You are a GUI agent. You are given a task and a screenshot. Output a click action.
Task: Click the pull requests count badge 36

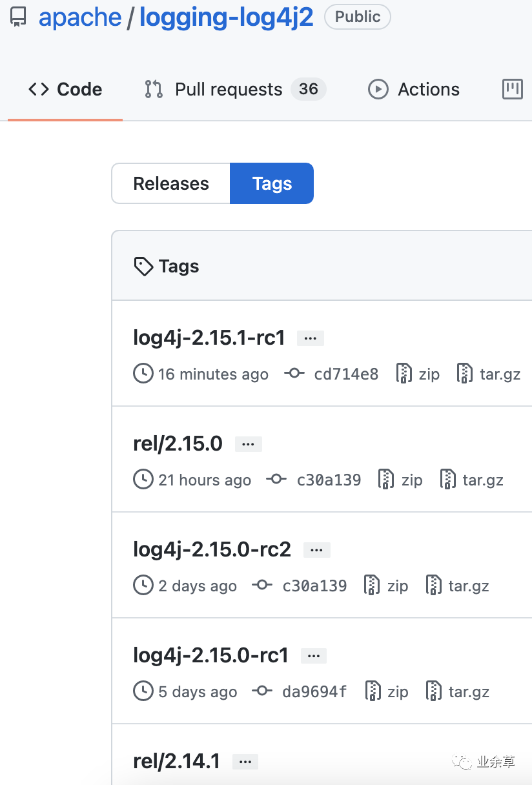(x=309, y=89)
